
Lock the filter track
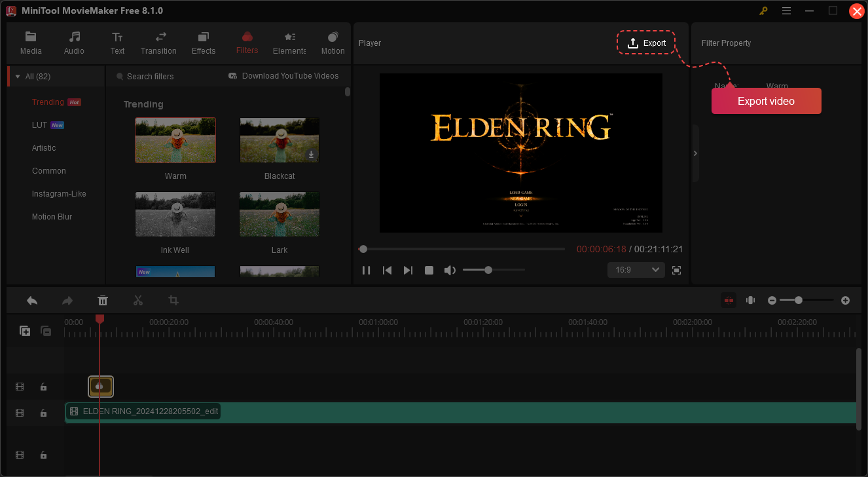pos(43,387)
